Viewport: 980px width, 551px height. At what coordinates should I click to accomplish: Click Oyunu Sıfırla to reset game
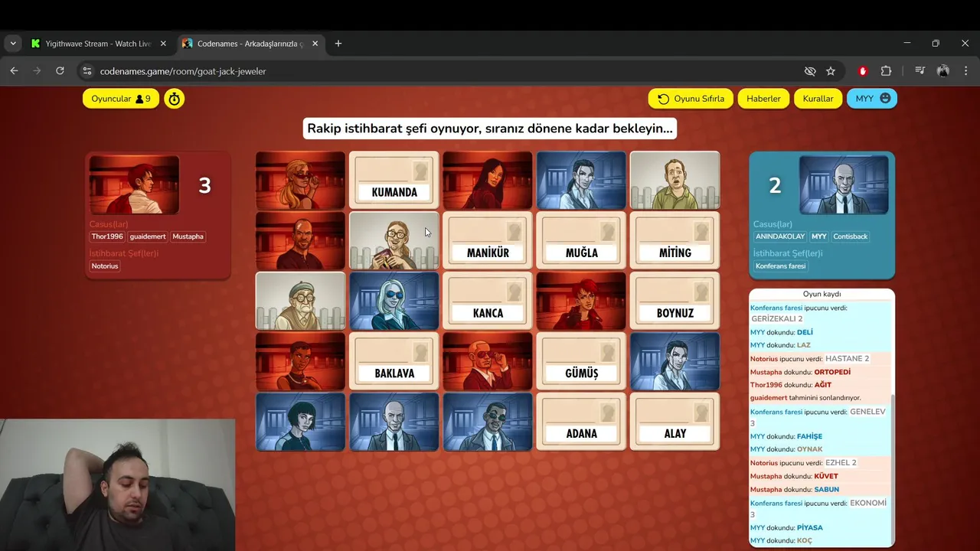pyautogui.click(x=691, y=99)
